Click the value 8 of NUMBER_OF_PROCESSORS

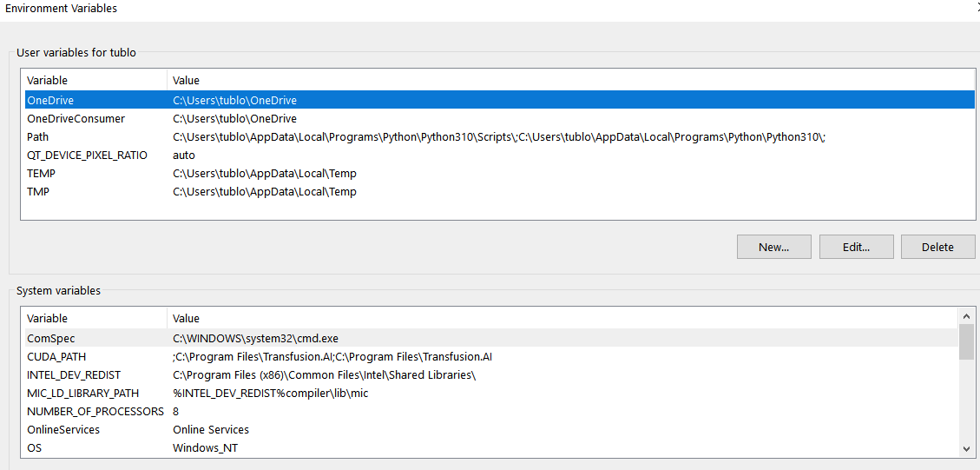pos(176,411)
